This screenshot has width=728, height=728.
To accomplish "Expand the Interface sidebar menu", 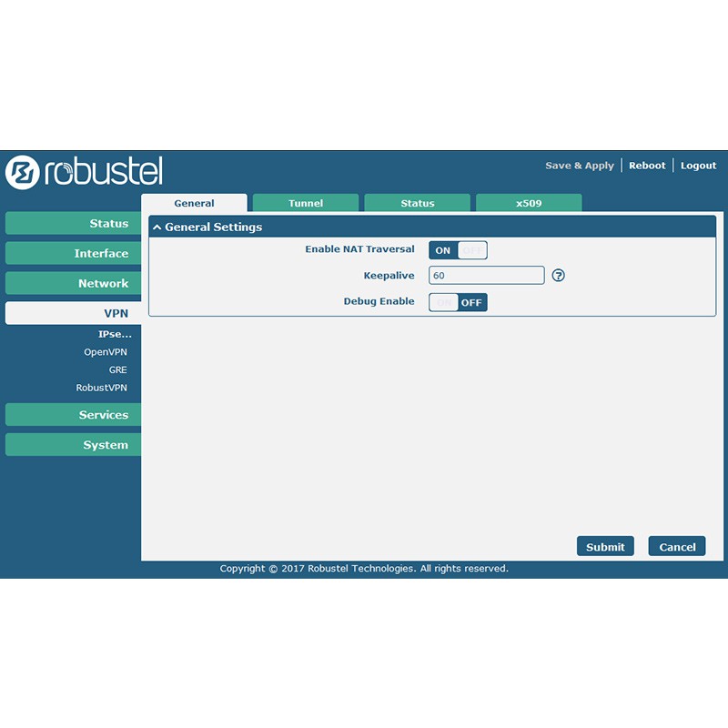I will tap(73, 254).
